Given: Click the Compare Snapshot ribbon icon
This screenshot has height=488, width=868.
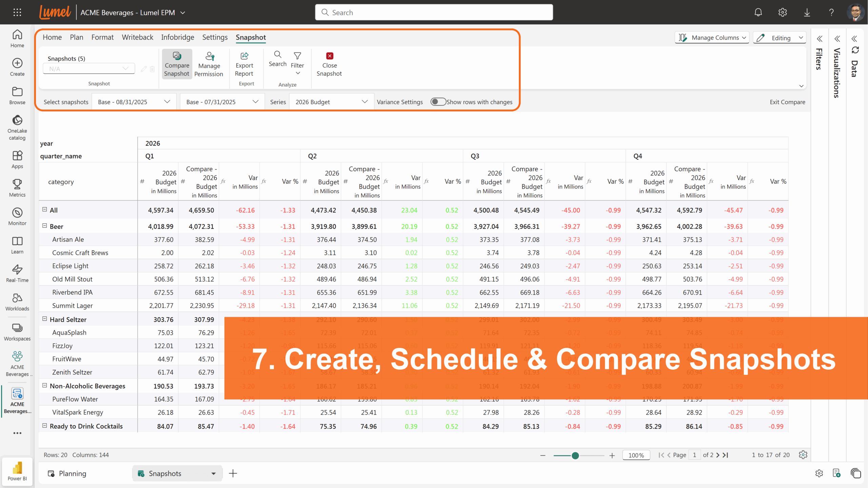Looking at the screenshot, I should pyautogui.click(x=177, y=56).
